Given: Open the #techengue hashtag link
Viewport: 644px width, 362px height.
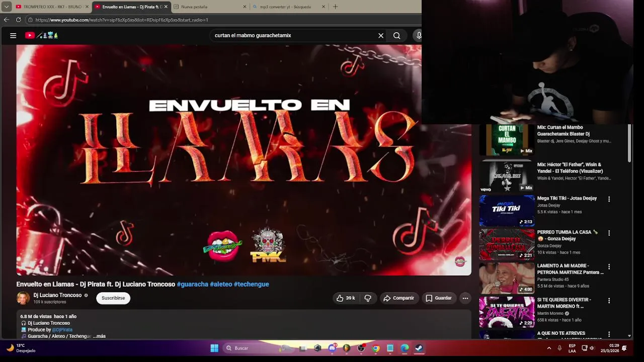Looking at the screenshot, I should point(251,284).
